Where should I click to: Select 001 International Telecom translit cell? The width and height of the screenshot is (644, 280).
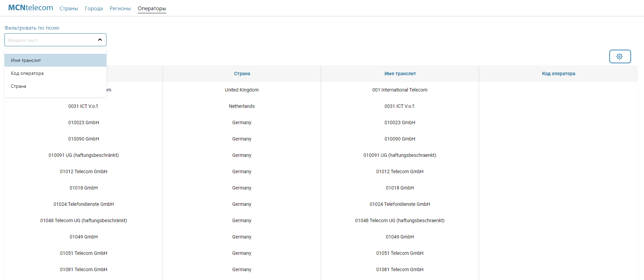[400, 90]
